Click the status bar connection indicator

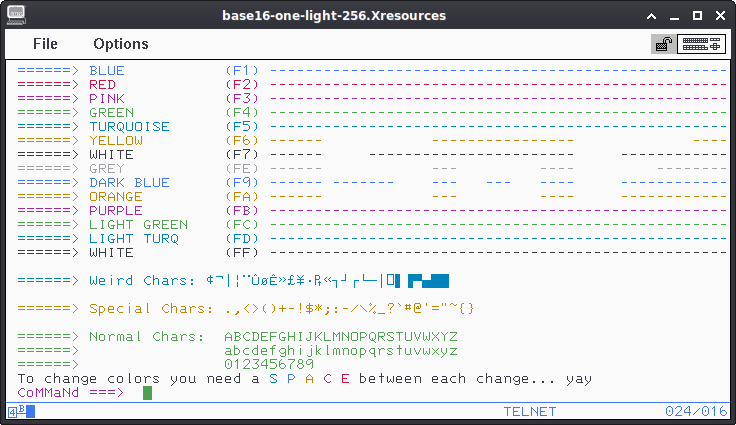tap(22, 412)
